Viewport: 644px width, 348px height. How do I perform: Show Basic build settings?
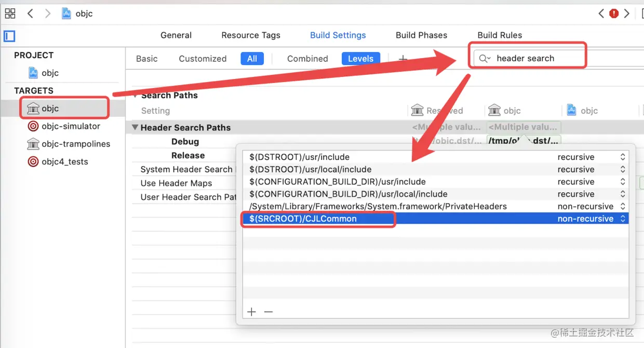tap(147, 59)
